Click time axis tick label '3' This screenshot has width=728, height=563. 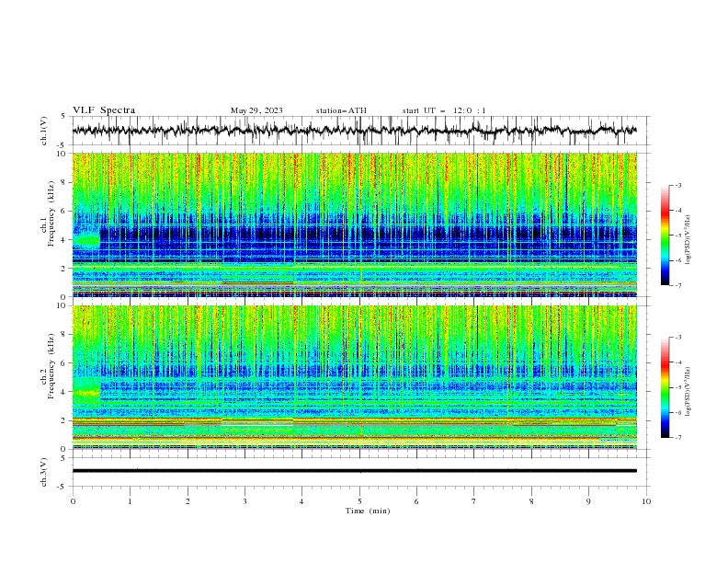(245, 501)
